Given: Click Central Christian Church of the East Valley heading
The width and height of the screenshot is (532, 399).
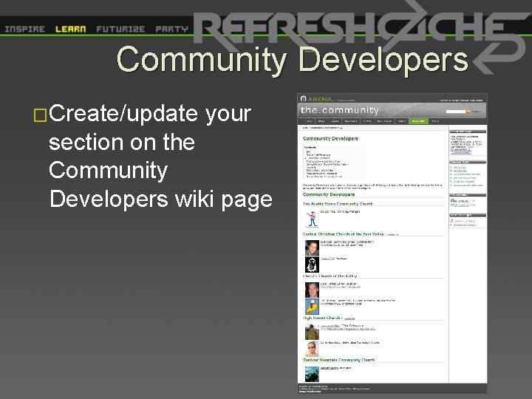Looking at the screenshot, I should click(343, 234).
